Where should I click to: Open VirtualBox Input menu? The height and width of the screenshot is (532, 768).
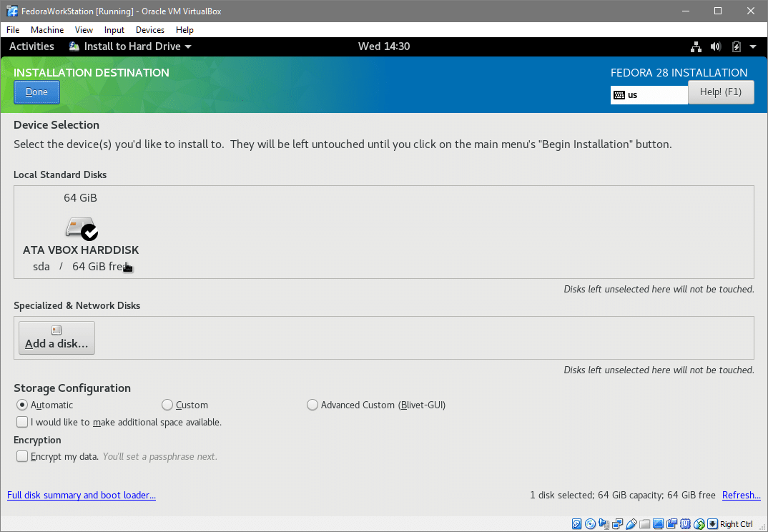tap(114, 30)
